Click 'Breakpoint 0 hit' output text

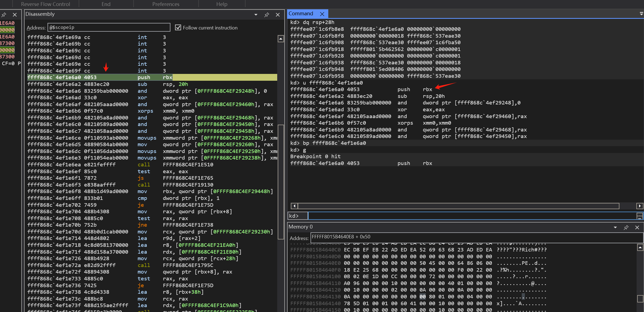[x=315, y=157]
